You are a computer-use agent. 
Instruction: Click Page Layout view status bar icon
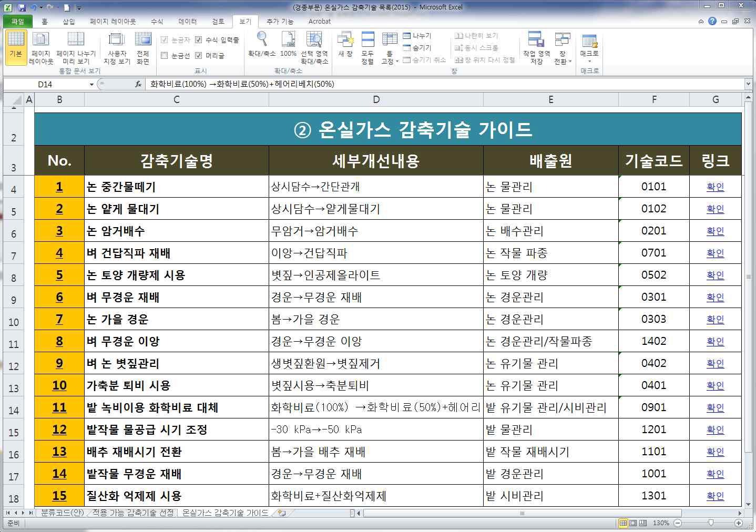click(x=633, y=523)
